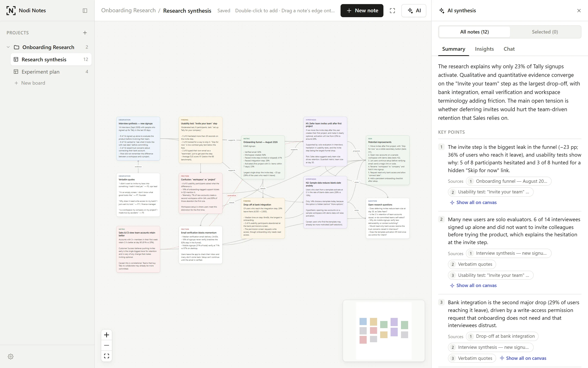Select Email verification blocks momentum note
588x368 pixels.
(x=200, y=245)
